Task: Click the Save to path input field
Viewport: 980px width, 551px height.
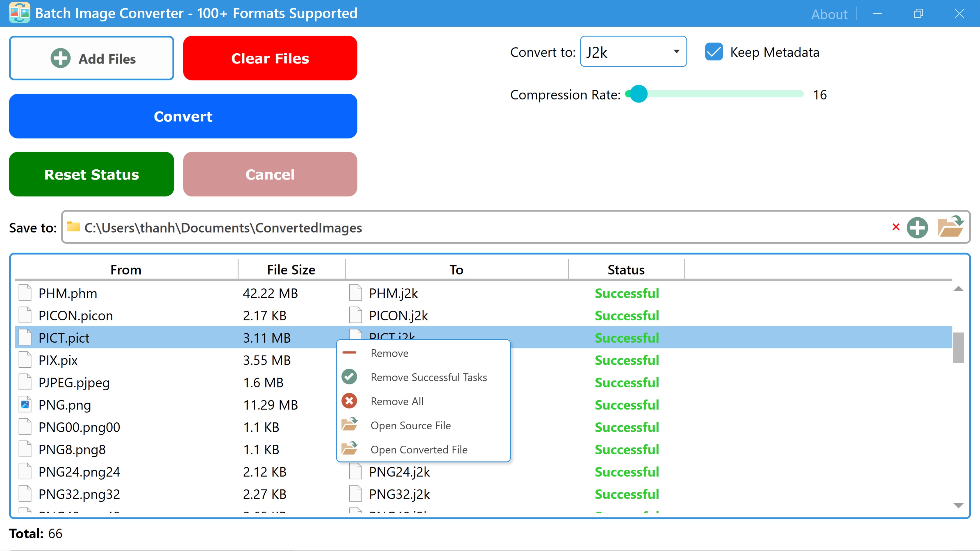Action: (x=516, y=227)
